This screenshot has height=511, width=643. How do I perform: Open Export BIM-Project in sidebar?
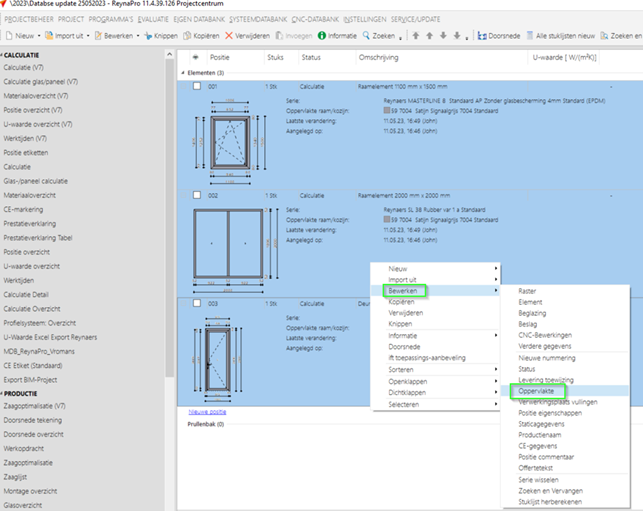pos(30,380)
